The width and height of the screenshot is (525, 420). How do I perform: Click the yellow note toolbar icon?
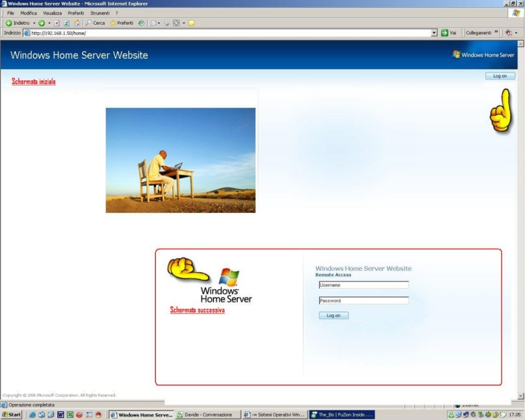[191, 23]
